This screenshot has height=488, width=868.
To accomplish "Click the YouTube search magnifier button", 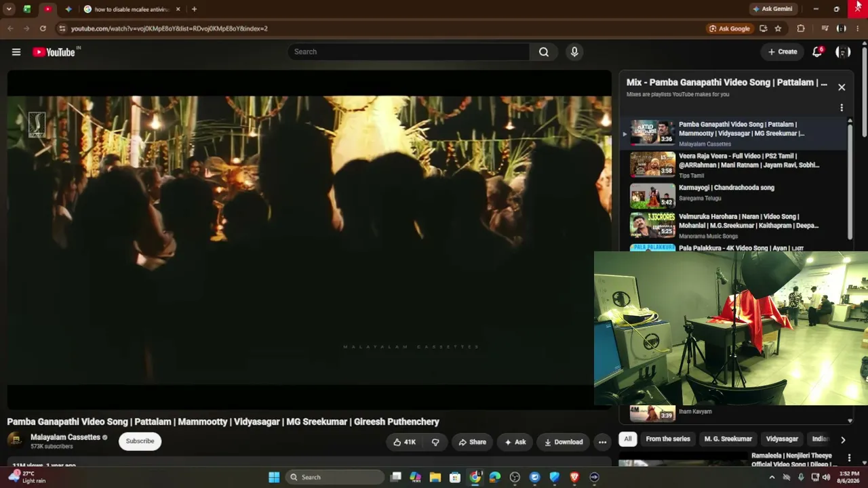I will (x=544, y=52).
